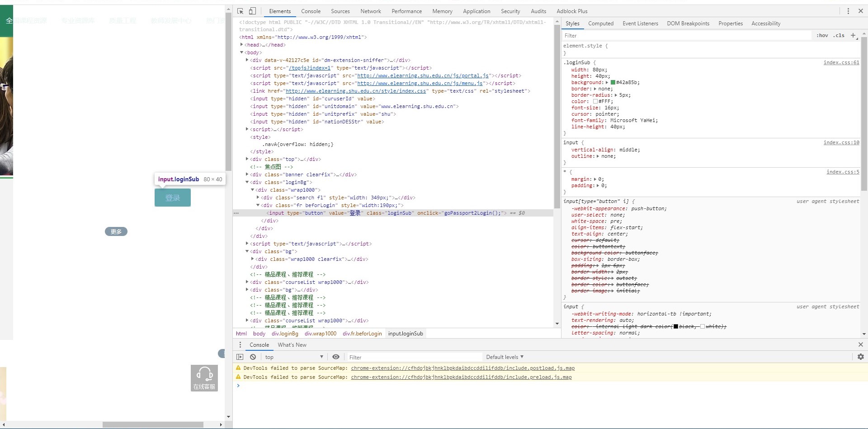The image size is (868, 429).
Task: Open console settings gear
Action: point(861,357)
